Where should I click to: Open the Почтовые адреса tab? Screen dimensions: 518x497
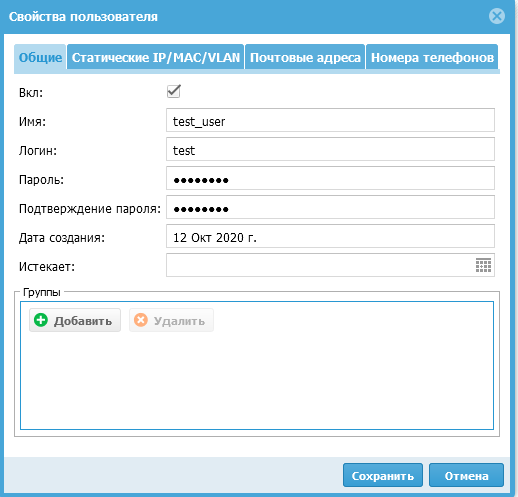click(x=305, y=57)
